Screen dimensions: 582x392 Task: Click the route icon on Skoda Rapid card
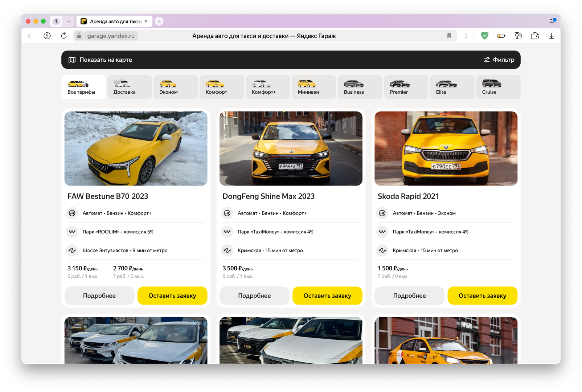point(382,250)
